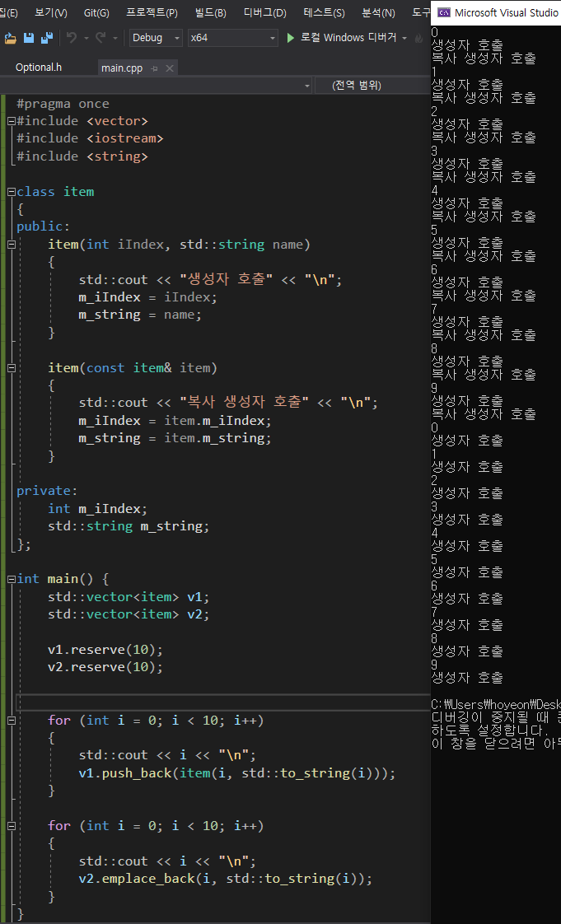The image size is (561, 924).
Task: Click the "public:" keyword
Action: coord(43,226)
